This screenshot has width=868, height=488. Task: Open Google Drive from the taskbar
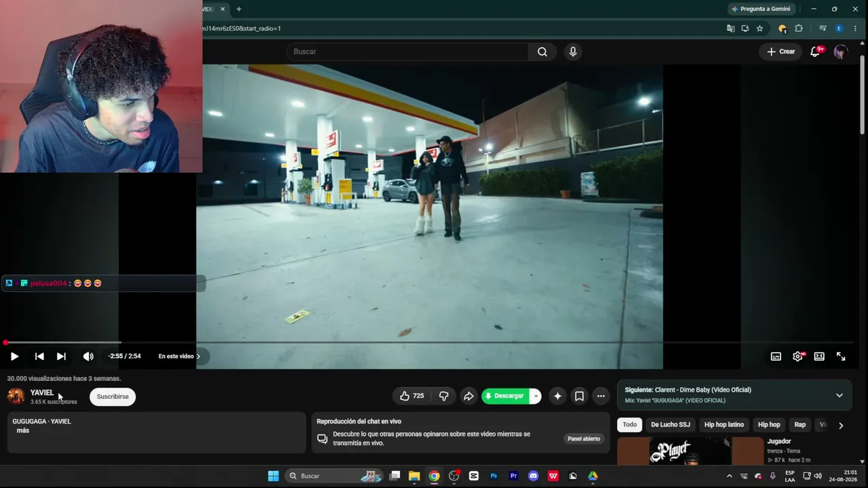[x=593, y=476]
